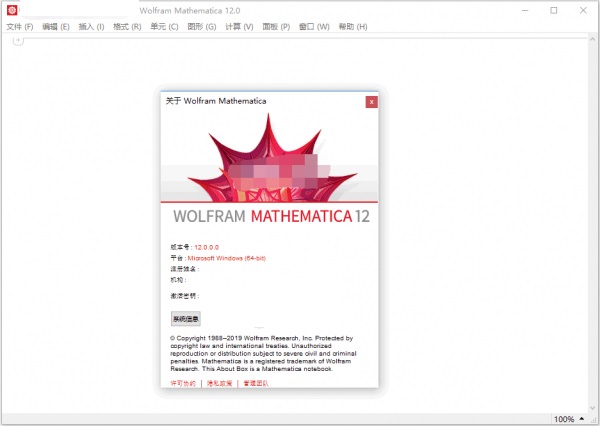The image size is (600, 426).
Task: Open the 帮助 (H) menu
Action: (x=353, y=26)
